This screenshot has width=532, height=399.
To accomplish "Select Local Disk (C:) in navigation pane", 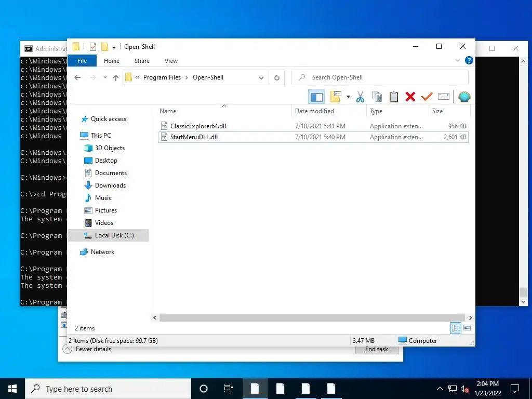I will tap(108, 235).
